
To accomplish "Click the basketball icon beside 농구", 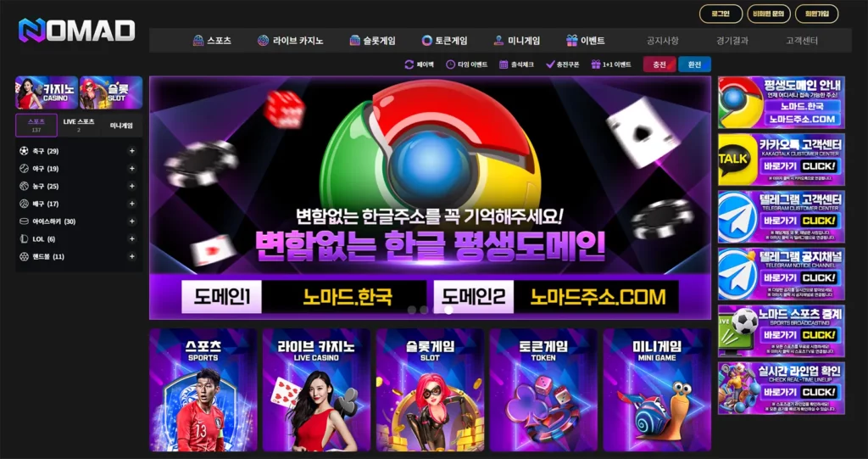I will tap(24, 187).
